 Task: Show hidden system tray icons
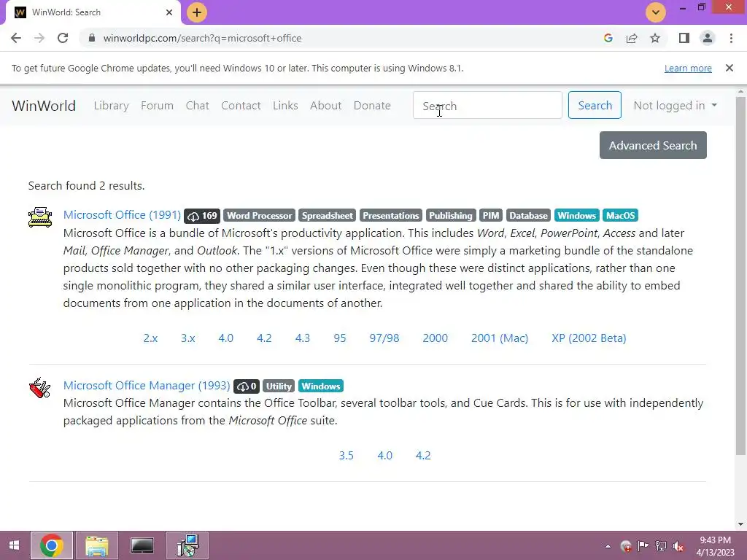point(608,546)
